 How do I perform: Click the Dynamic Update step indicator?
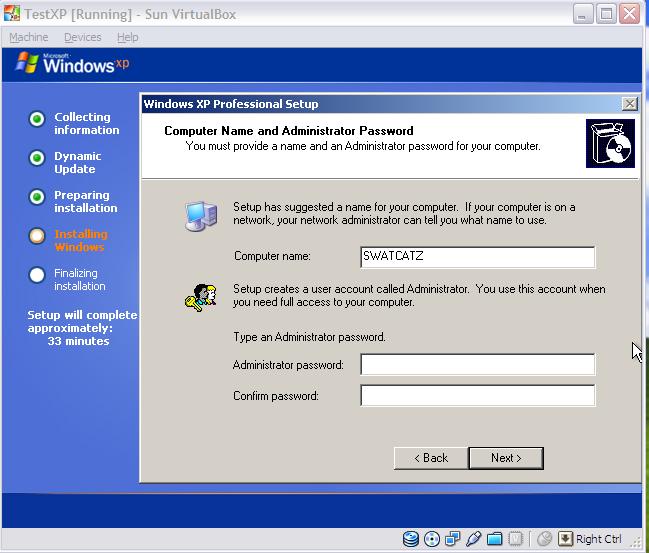pyautogui.click(x=37, y=158)
